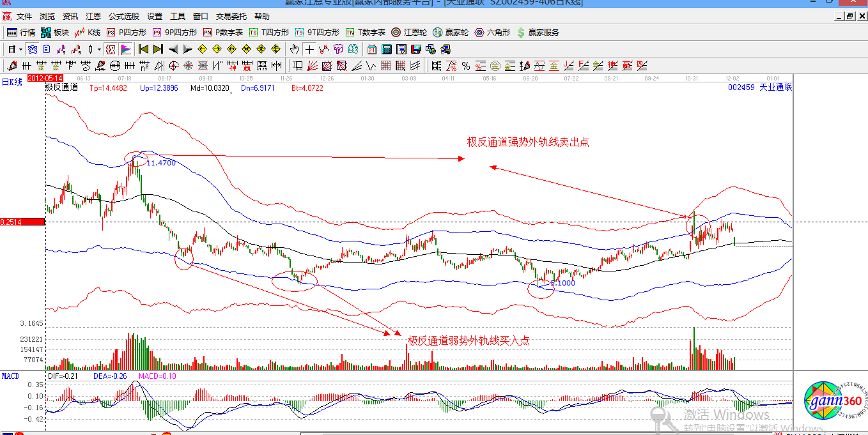
Task: Open the dropdown arrow next to zoom tool
Action: coord(99,49)
